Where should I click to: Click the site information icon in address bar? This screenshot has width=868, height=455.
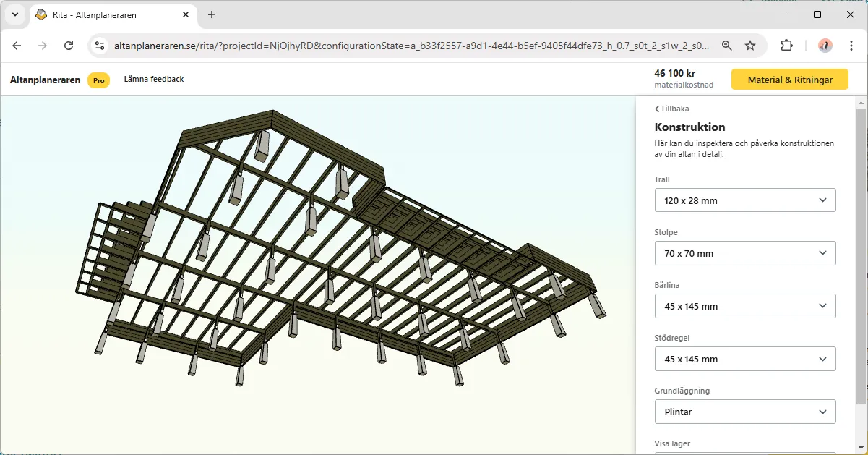[100, 46]
